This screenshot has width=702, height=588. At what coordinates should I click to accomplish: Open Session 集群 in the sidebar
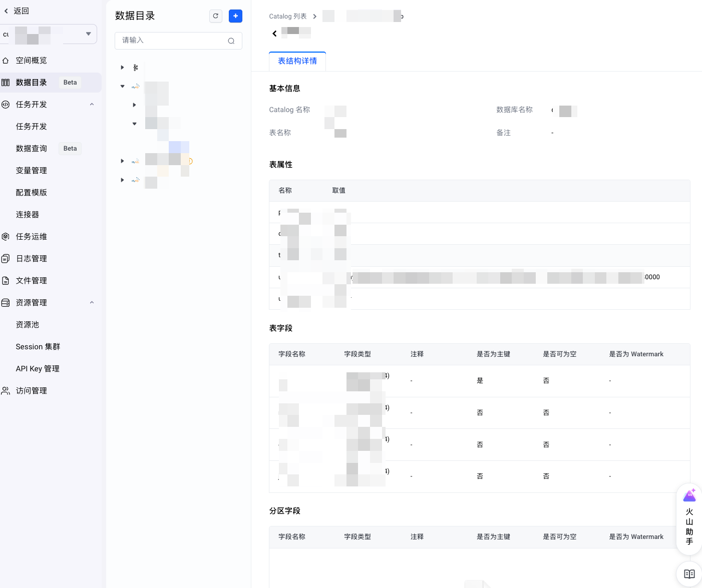tap(38, 347)
